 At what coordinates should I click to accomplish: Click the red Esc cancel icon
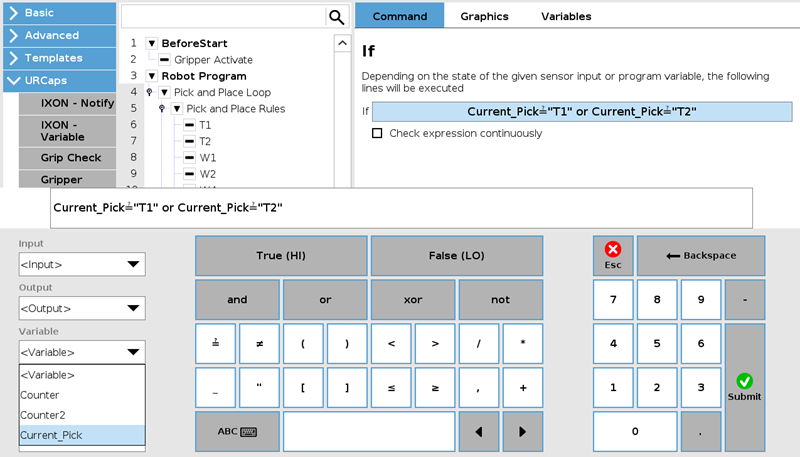[x=613, y=249]
